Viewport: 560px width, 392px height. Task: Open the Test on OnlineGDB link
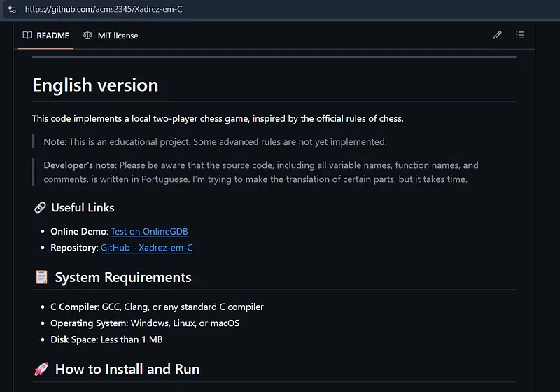pyautogui.click(x=149, y=232)
